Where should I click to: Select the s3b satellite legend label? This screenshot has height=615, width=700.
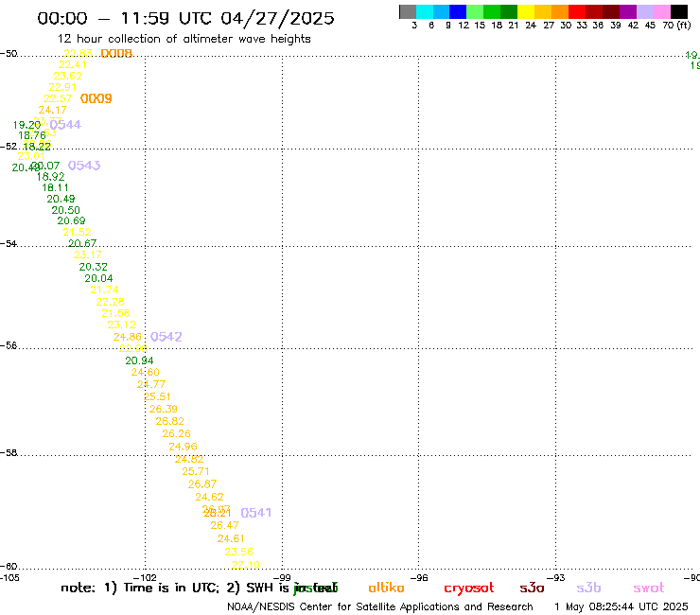click(588, 589)
